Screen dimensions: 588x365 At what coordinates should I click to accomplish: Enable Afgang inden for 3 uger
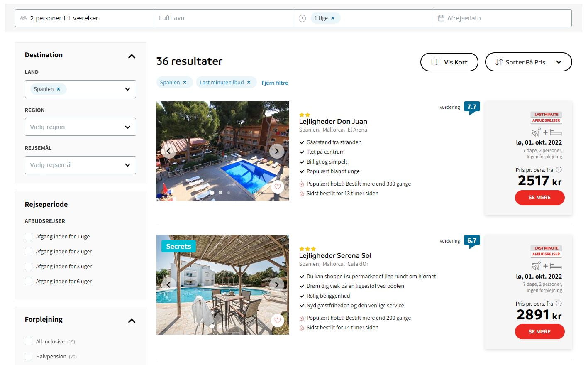29,267
